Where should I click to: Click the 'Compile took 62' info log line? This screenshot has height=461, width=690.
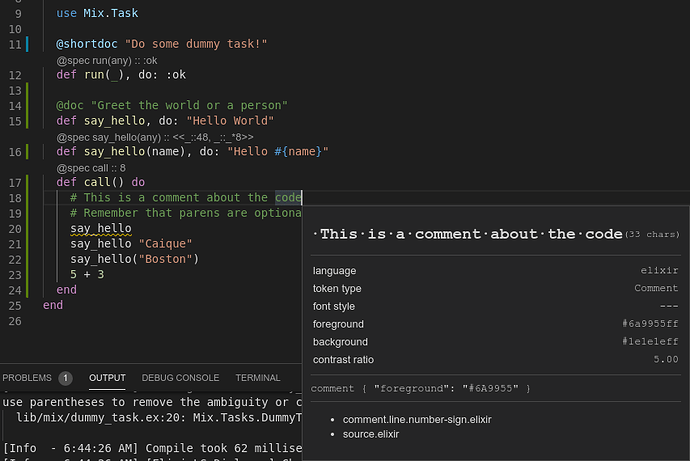click(x=152, y=448)
